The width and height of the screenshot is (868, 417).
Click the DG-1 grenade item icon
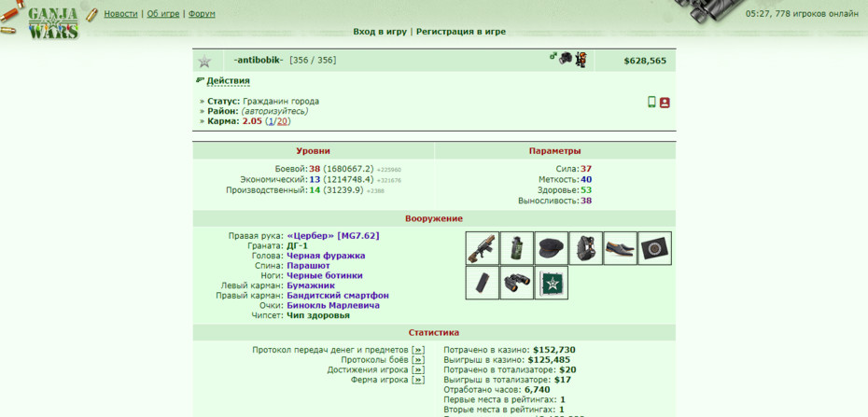pos(516,248)
